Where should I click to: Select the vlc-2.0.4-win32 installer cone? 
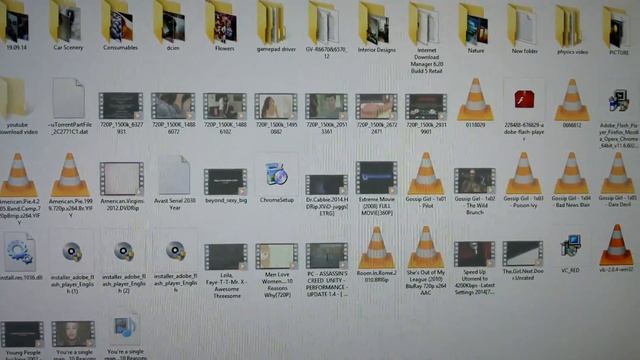(617, 245)
